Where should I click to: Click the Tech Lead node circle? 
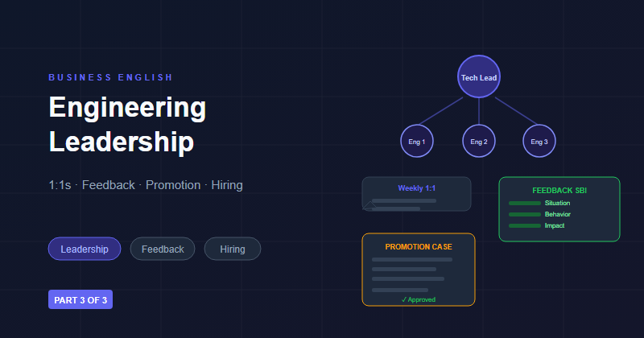[x=479, y=76]
